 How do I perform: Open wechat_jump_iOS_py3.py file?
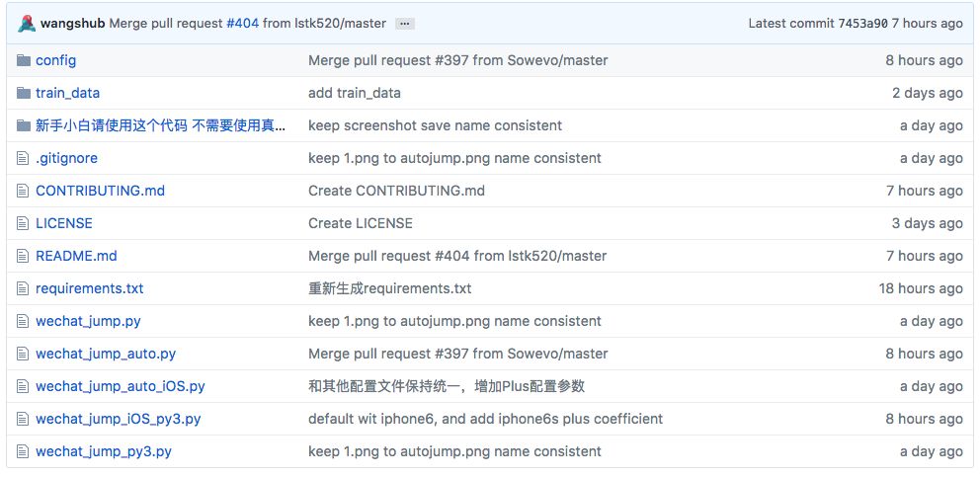(118, 419)
